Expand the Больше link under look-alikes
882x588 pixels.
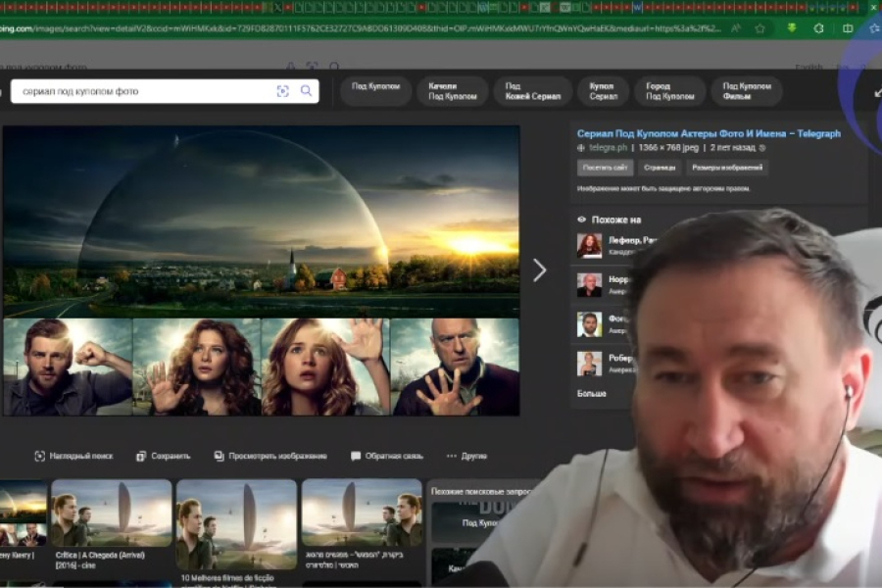pos(591,393)
